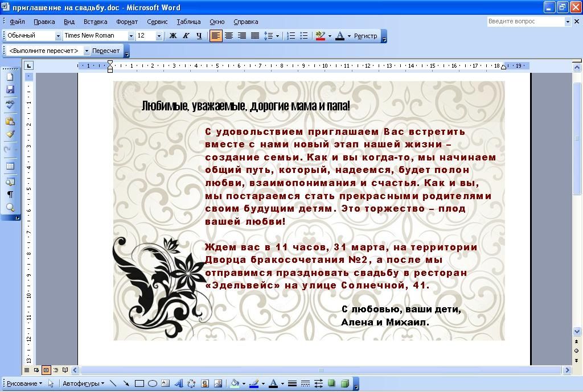The width and height of the screenshot is (583, 392).
Task: Toggle Italic (К) formatting
Action: pos(186,36)
